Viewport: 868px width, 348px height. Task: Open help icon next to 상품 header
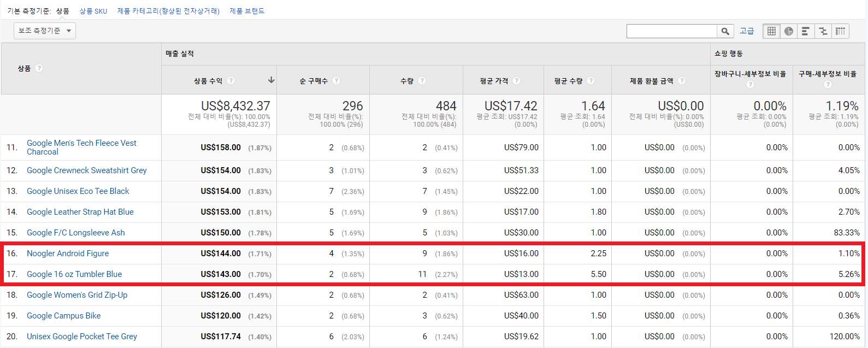[x=39, y=68]
